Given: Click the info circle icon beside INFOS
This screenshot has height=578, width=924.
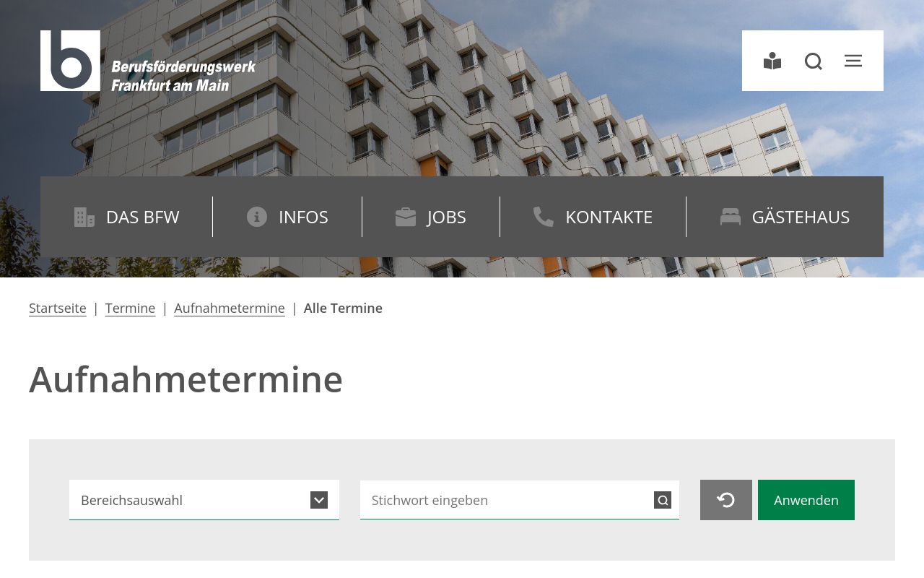Looking at the screenshot, I should (x=257, y=217).
